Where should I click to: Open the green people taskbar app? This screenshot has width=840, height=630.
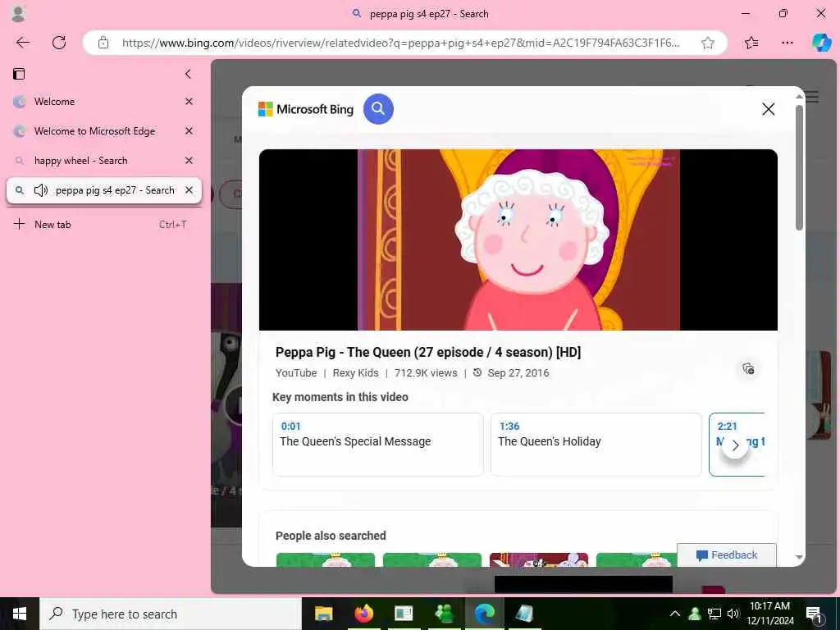tap(444, 614)
